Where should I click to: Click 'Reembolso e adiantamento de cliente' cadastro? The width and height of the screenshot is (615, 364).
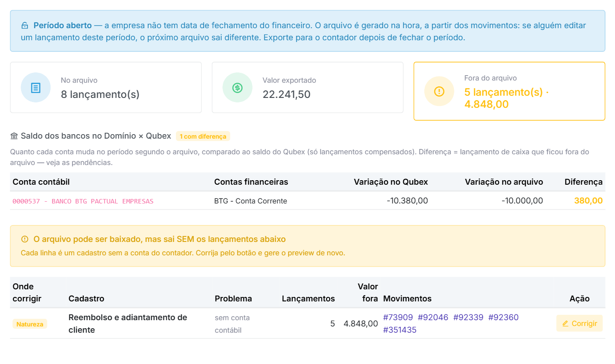pyautogui.click(x=128, y=324)
